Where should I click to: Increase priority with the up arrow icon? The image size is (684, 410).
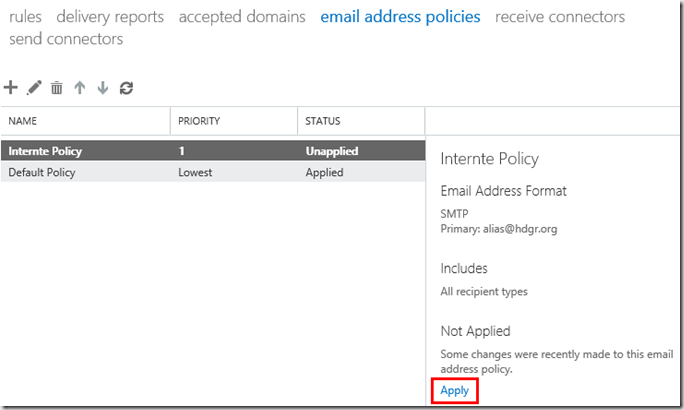coord(80,88)
